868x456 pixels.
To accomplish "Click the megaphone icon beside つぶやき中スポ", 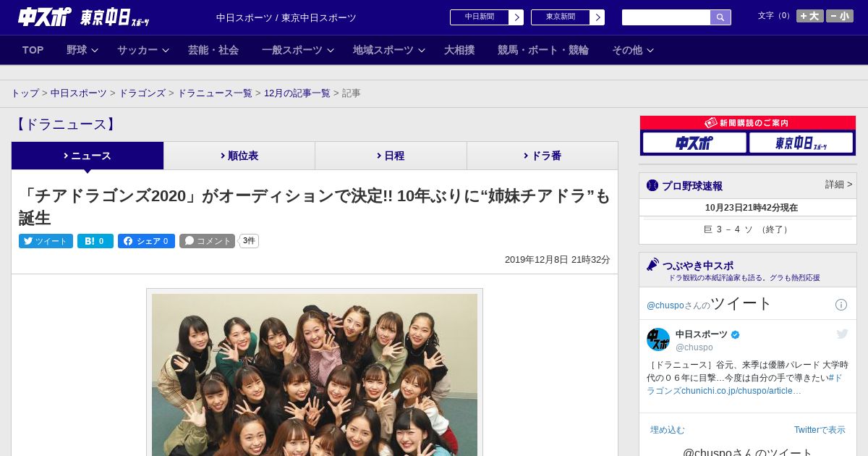I will click(x=653, y=265).
